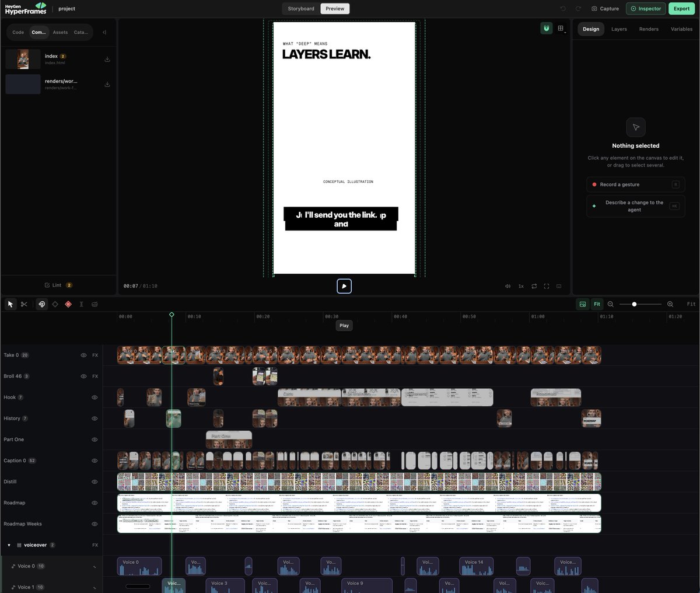Download the index composition
This screenshot has height=593, width=700.
tap(107, 59)
